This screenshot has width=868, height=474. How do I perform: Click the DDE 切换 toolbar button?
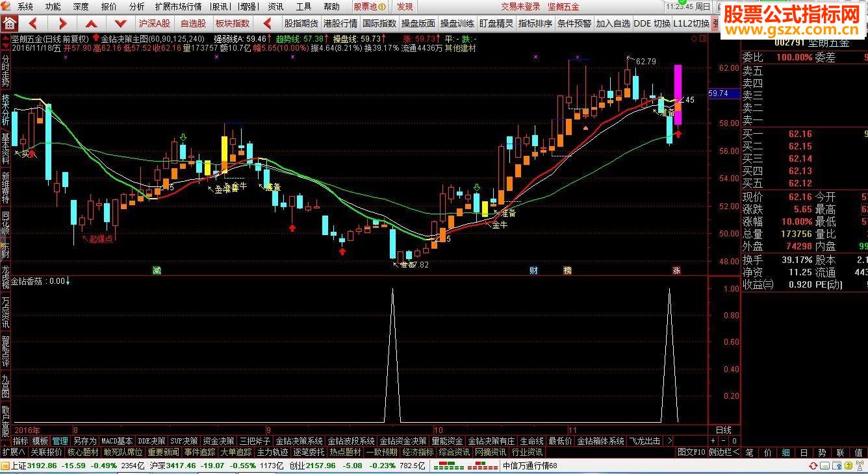652,23
